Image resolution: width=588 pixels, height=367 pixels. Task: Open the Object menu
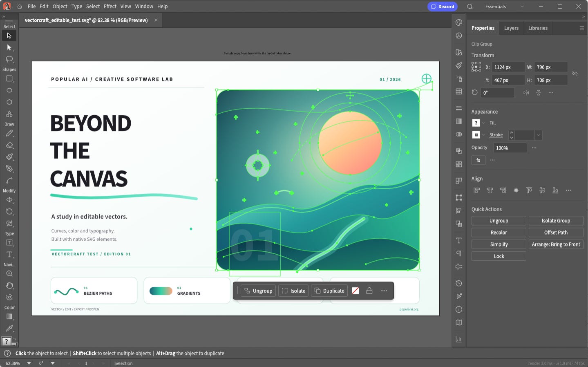pyautogui.click(x=60, y=7)
